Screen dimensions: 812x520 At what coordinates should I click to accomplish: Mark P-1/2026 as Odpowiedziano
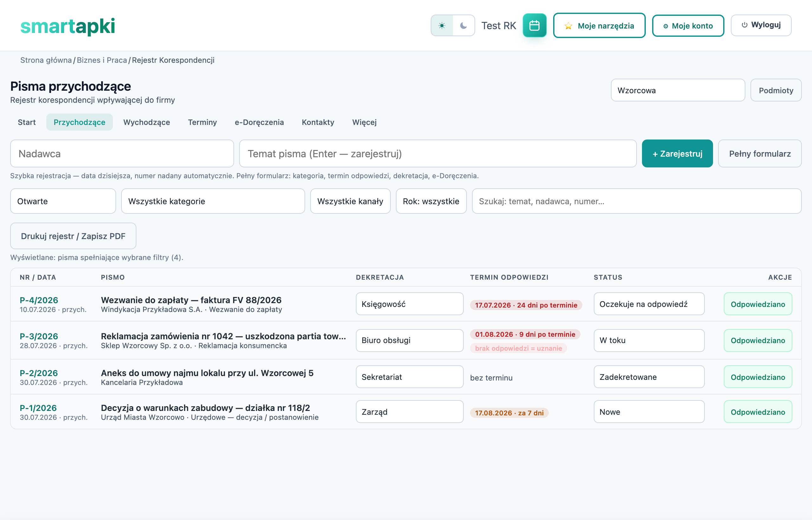758,412
